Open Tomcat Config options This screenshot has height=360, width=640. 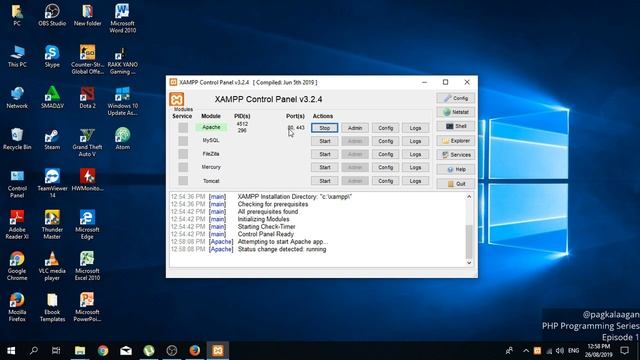pos(385,181)
